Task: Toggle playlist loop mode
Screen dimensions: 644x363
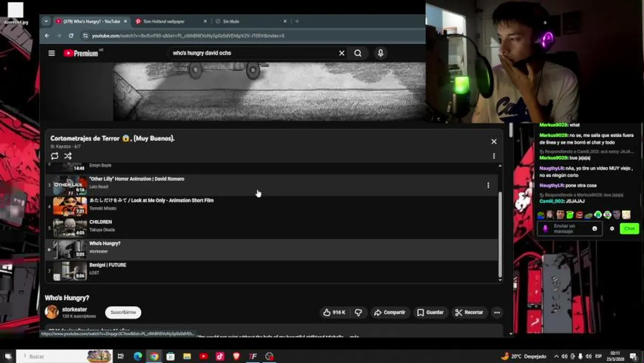Action: point(54,156)
